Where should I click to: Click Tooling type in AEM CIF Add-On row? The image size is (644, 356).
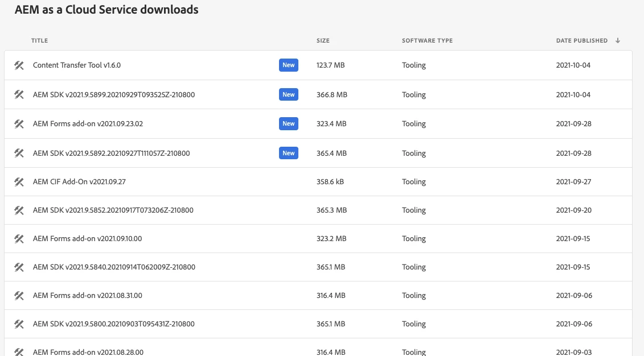pos(413,181)
